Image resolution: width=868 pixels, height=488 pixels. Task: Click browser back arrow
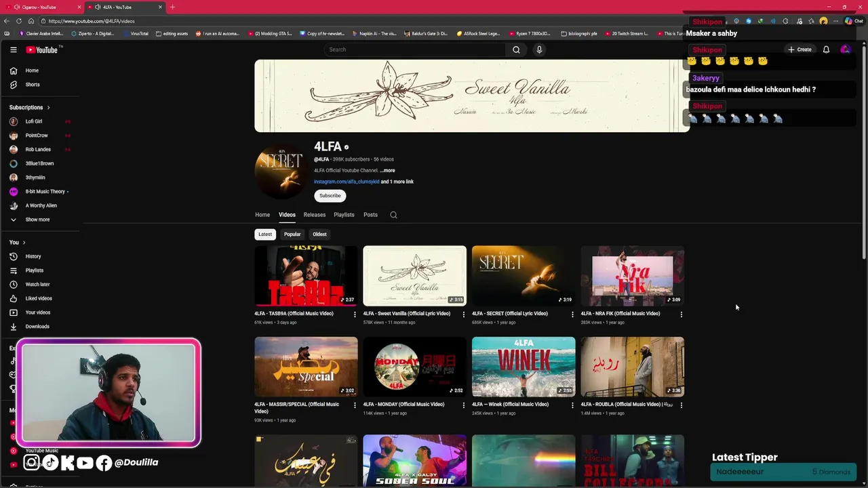[7, 21]
